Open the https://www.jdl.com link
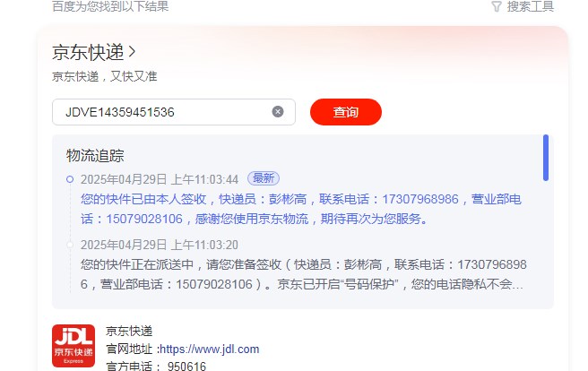Screen dimensions: 588x371 209,349
